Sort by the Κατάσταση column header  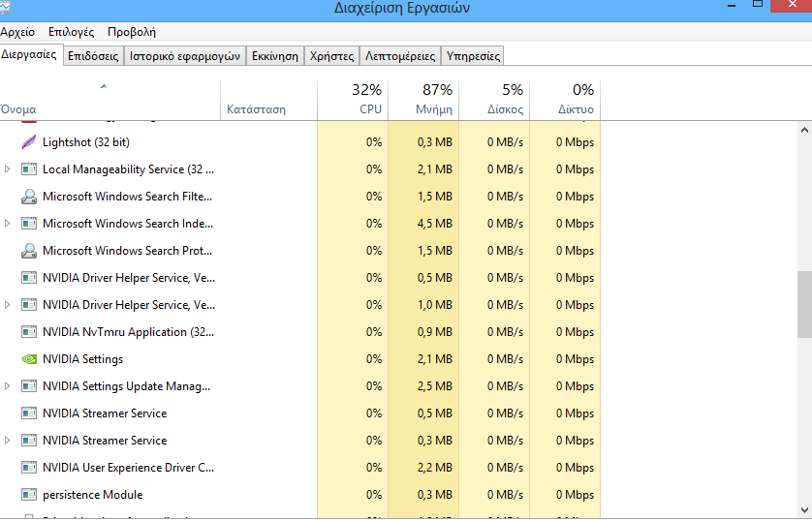click(x=268, y=101)
